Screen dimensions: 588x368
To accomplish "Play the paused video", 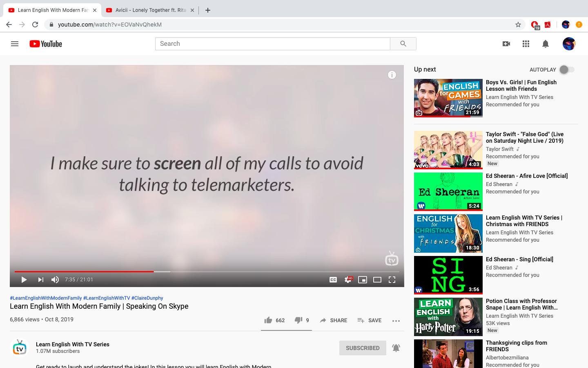I will point(24,280).
